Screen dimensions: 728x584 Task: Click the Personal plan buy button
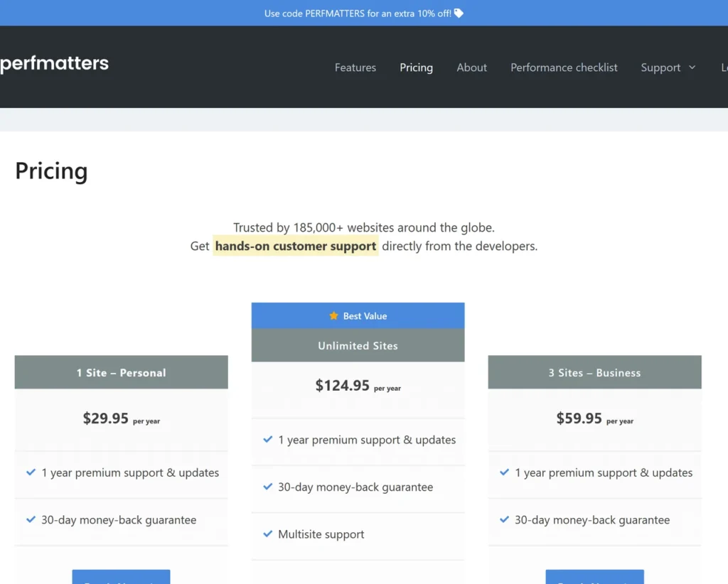pyautogui.click(x=121, y=577)
